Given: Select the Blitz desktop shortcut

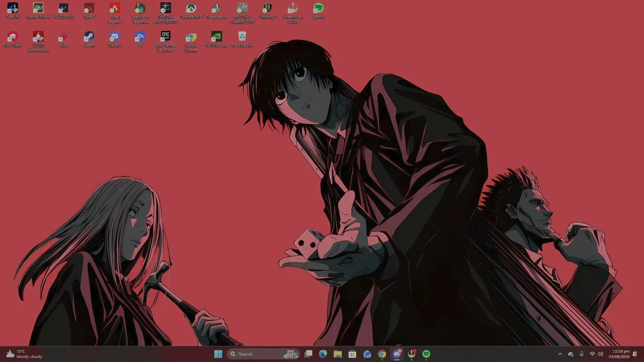Looking at the screenshot, I should click(63, 40).
